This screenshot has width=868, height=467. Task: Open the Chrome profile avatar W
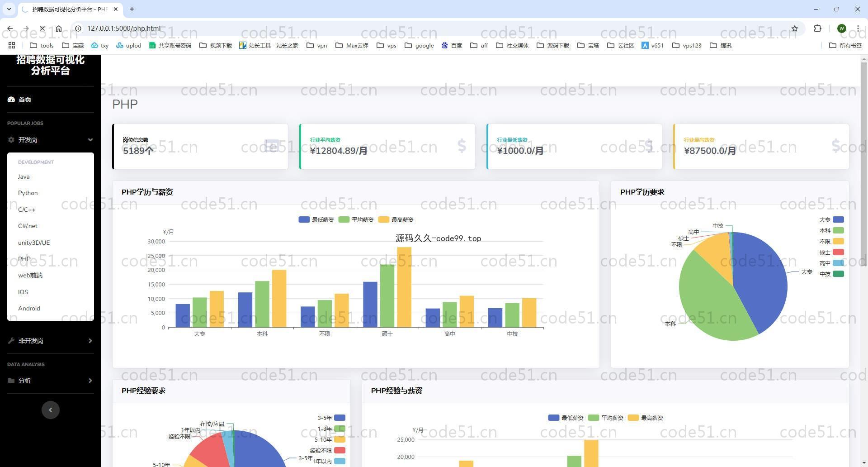pos(841,29)
